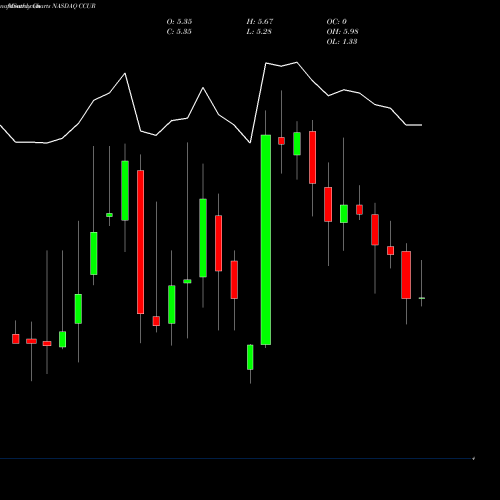
Task: Select the 'O: 5.35' open value
Action: pyautogui.click(x=179, y=21)
